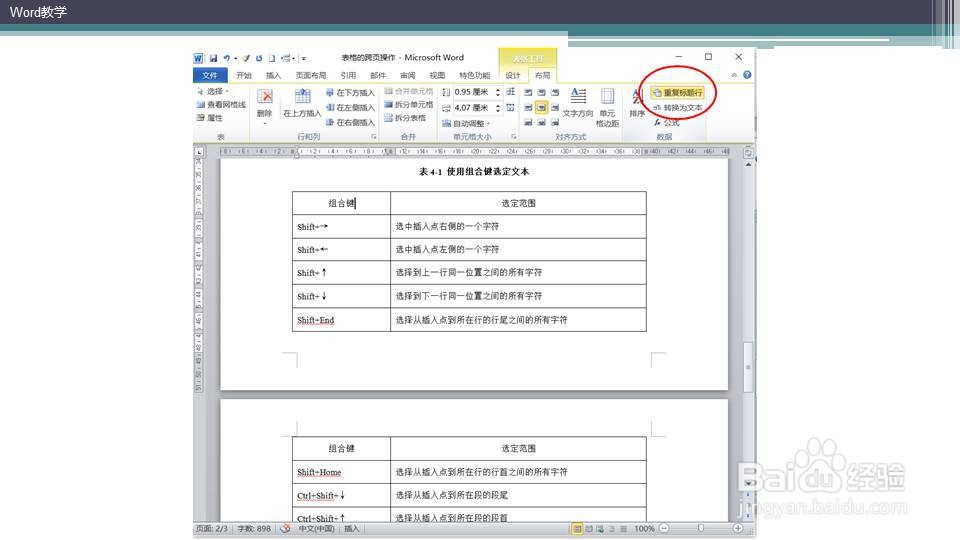Switch to 设计 Design tab
The height and width of the screenshot is (540, 960).
coord(513,75)
